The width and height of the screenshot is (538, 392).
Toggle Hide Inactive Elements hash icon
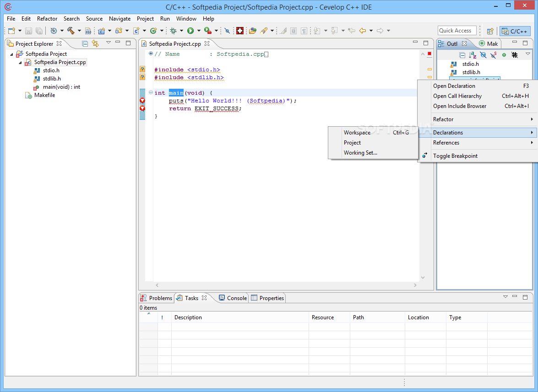[515, 55]
